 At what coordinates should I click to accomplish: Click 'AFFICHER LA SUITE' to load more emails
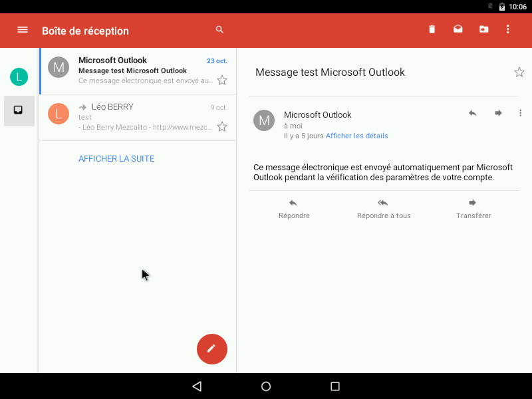pyautogui.click(x=116, y=158)
